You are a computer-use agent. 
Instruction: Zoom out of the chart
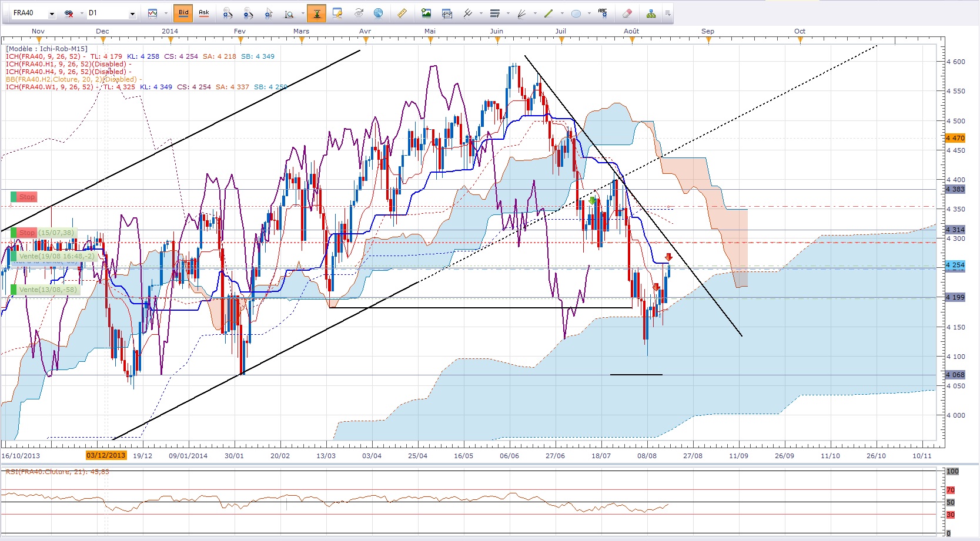point(248,13)
